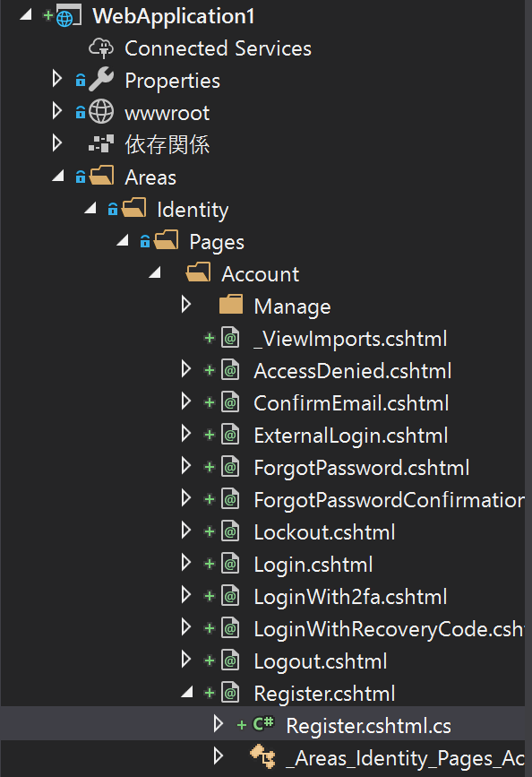This screenshot has width=532, height=777.
Task: Select the LoginWith2fa.cshtml file
Action: point(350,597)
